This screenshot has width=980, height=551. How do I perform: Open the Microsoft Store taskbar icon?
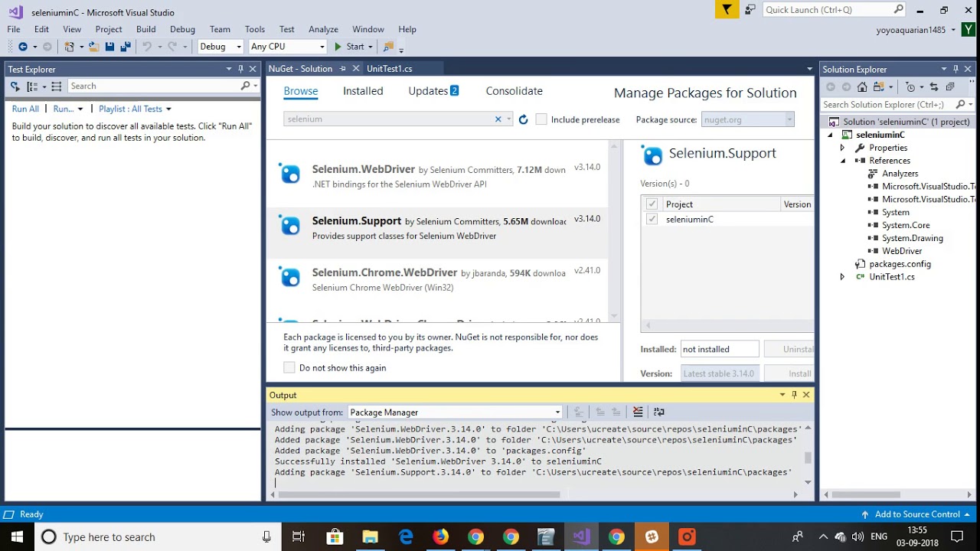(335, 536)
